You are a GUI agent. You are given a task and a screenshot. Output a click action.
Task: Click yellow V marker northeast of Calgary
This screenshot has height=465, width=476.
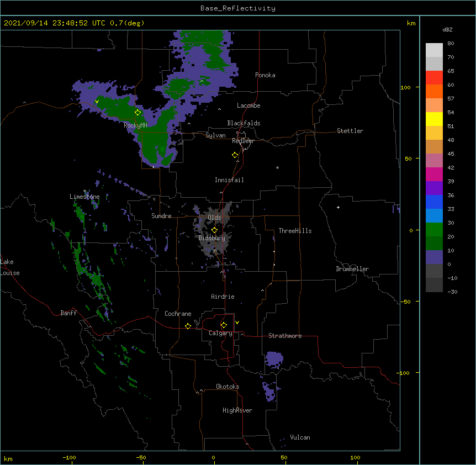pyautogui.click(x=237, y=323)
